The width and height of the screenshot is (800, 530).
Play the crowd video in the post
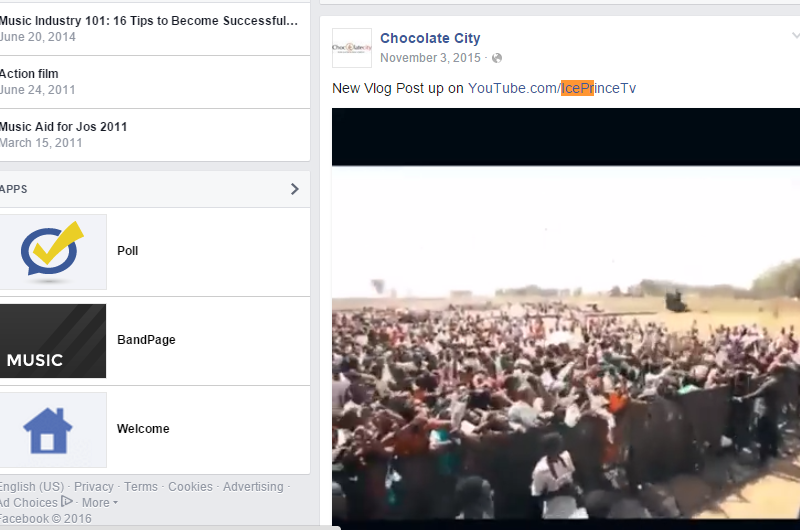(566, 316)
